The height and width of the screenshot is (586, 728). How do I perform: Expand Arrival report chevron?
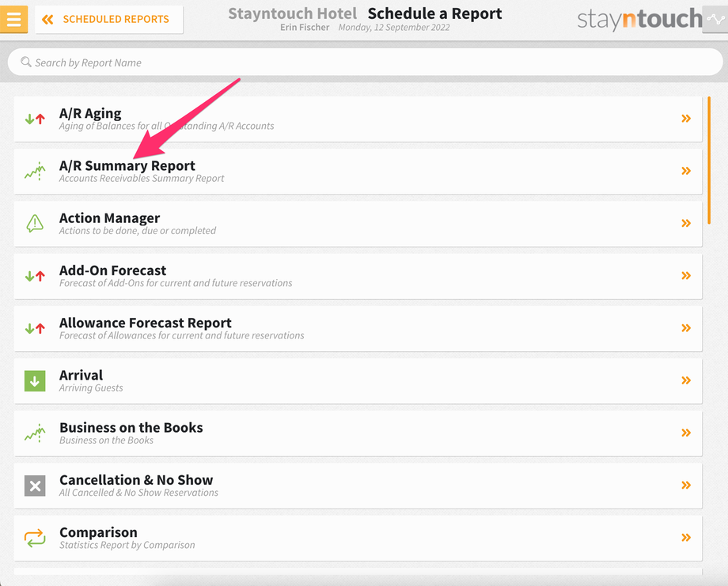[686, 381]
